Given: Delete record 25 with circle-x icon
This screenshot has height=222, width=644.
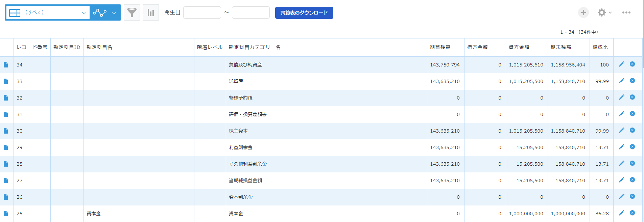Looking at the screenshot, I should click(632, 213).
